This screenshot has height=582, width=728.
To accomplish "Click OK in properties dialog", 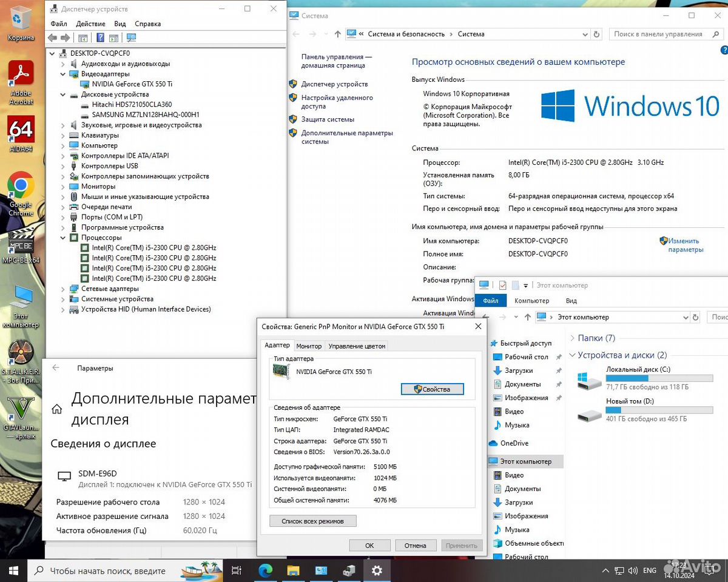I will 369,546.
